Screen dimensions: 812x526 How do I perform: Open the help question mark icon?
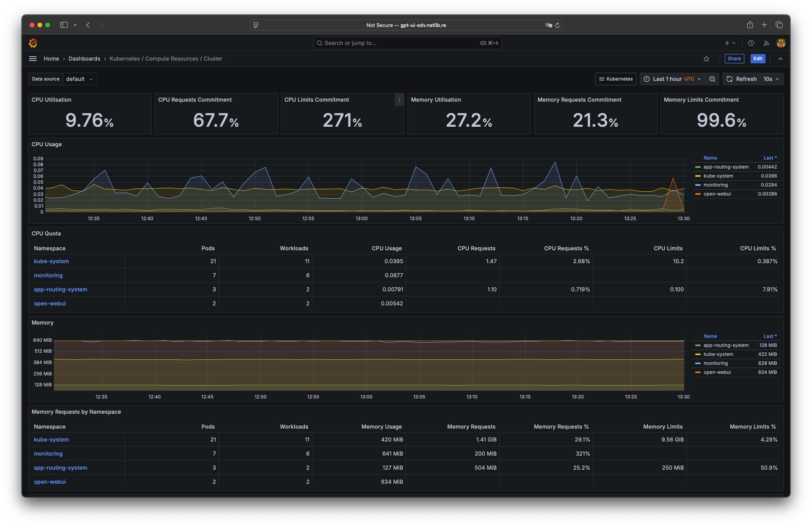[751, 43]
